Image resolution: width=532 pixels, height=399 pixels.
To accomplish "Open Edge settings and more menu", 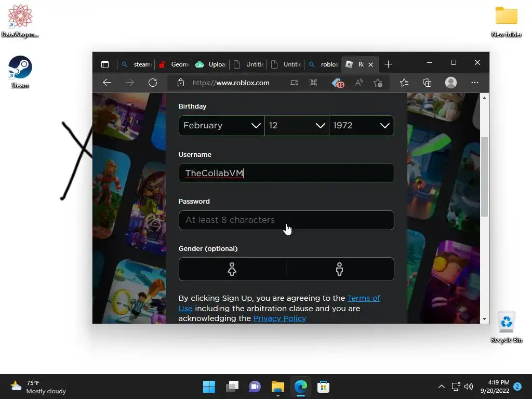I will pos(475,83).
